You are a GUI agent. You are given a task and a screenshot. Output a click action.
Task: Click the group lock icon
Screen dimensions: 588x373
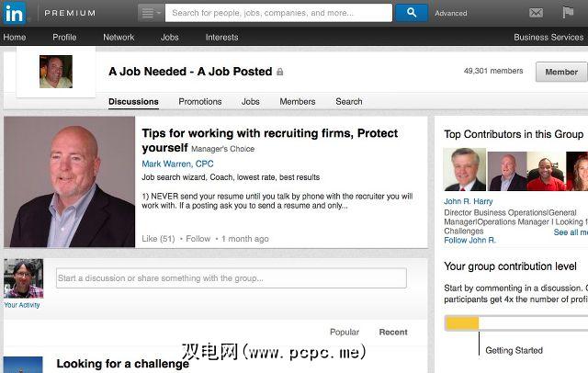point(280,72)
